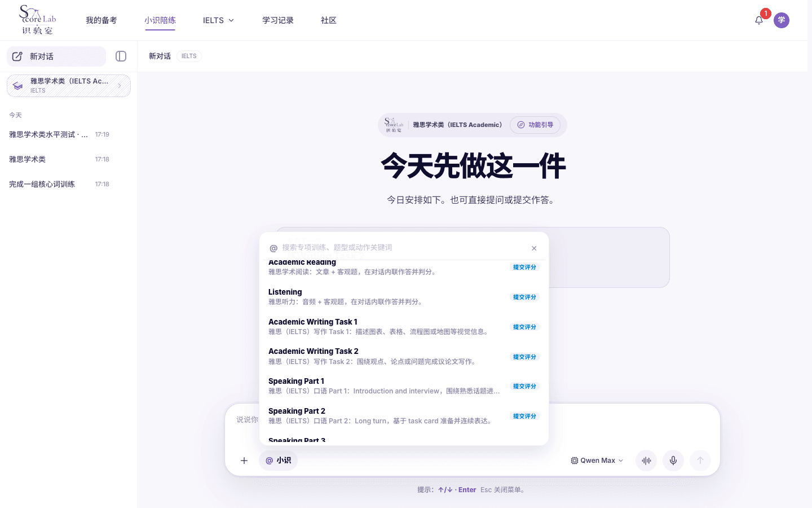Click the new conversation pencil icon
The height and width of the screenshot is (508, 812).
click(x=17, y=56)
